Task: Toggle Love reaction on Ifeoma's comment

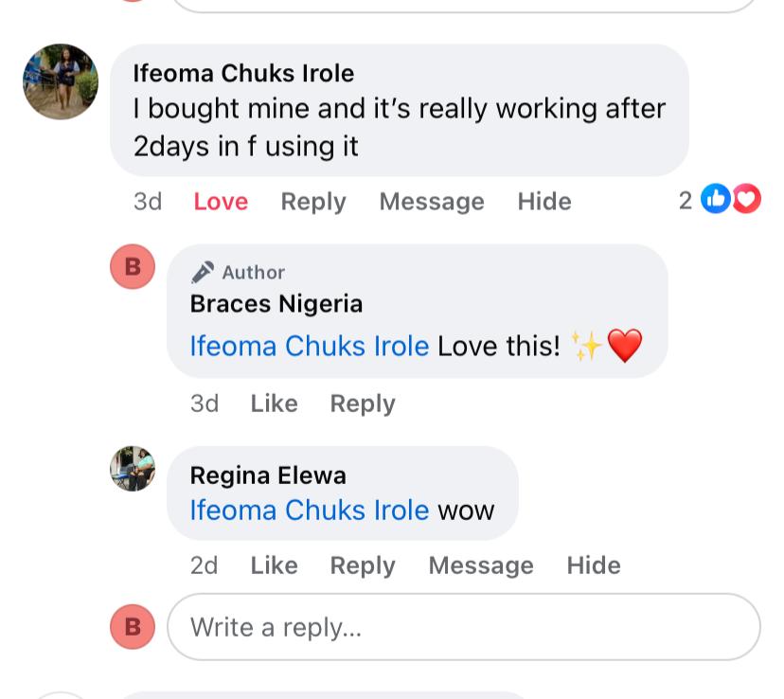Action: tap(221, 202)
